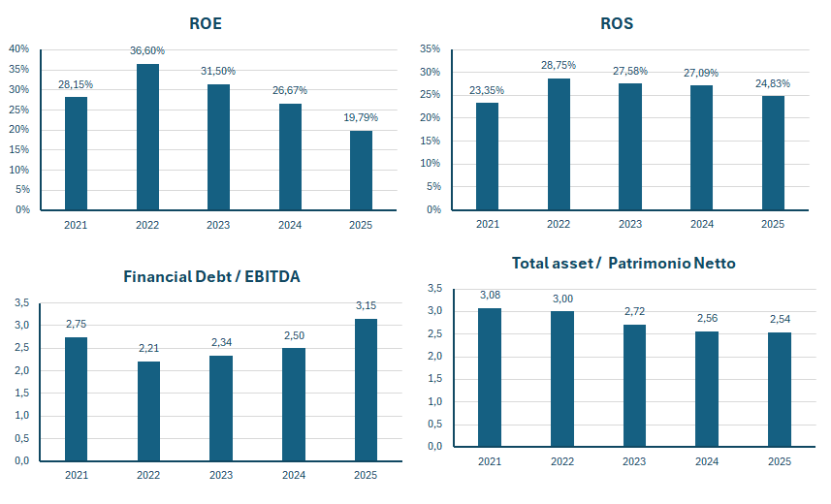Select the 2025 bar in ROE chart
Image resolution: width=831 pixels, height=504 pixels.
click(x=361, y=171)
